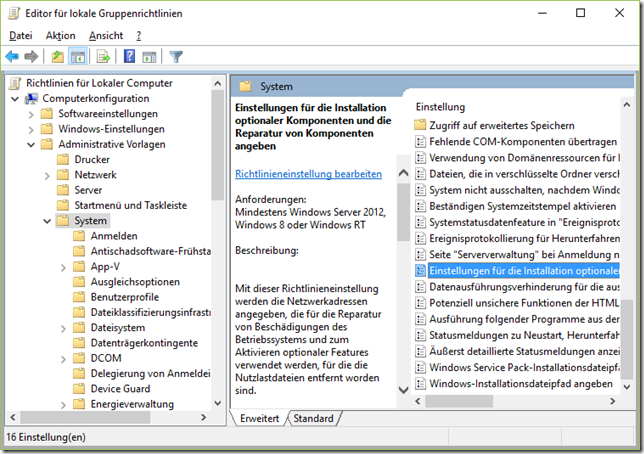The image size is (644, 454).
Task: Click the blue Help question mark icon
Action: [x=129, y=56]
